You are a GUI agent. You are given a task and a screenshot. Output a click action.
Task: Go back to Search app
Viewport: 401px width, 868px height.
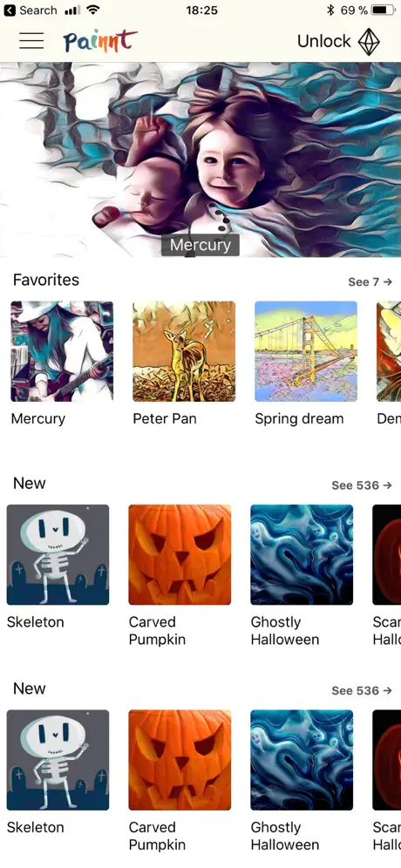pos(31,10)
